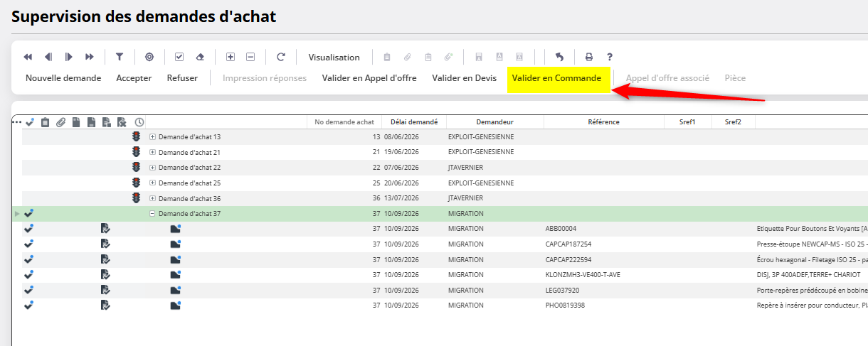Screen dimensions: 868x346
Task: Select reference LEG037920
Action: (562, 290)
